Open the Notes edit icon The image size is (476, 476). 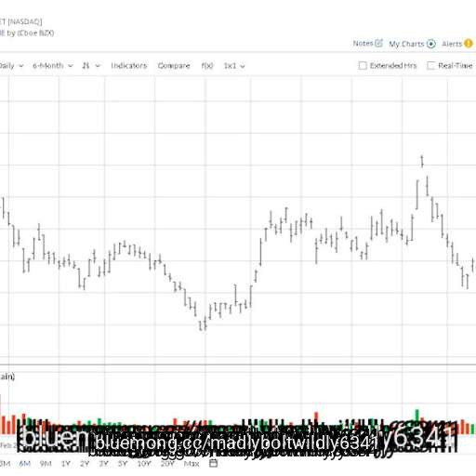click(x=378, y=43)
